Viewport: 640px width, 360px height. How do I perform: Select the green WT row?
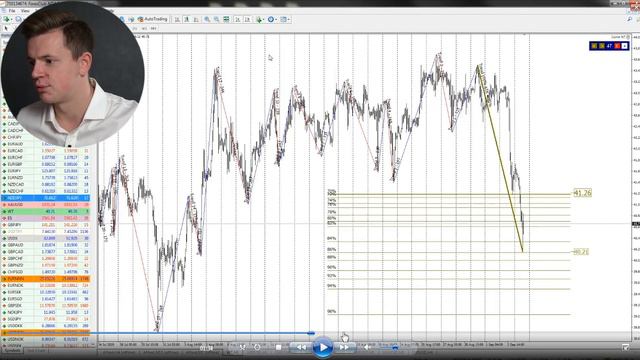[46, 211]
